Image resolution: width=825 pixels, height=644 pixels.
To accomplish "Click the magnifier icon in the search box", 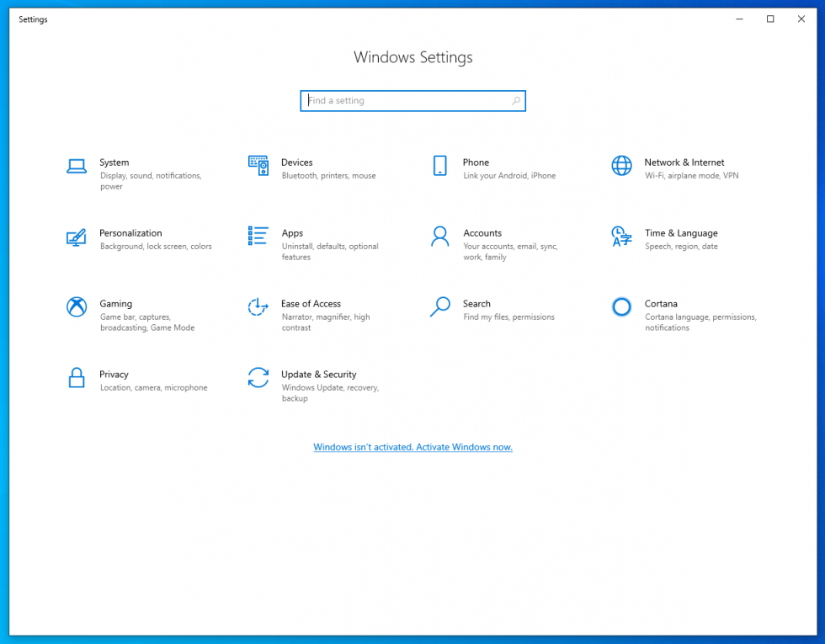I will [x=516, y=100].
